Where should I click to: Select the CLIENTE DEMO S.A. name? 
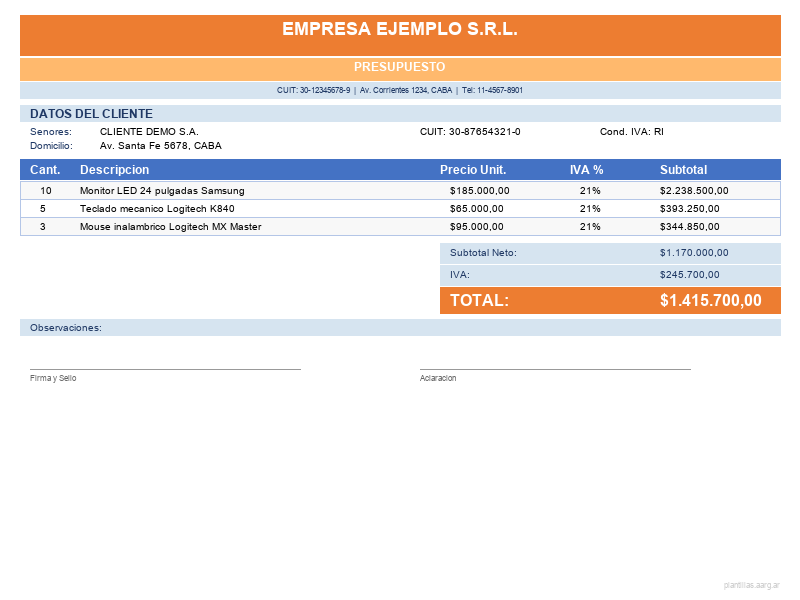pyautogui.click(x=149, y=132)
